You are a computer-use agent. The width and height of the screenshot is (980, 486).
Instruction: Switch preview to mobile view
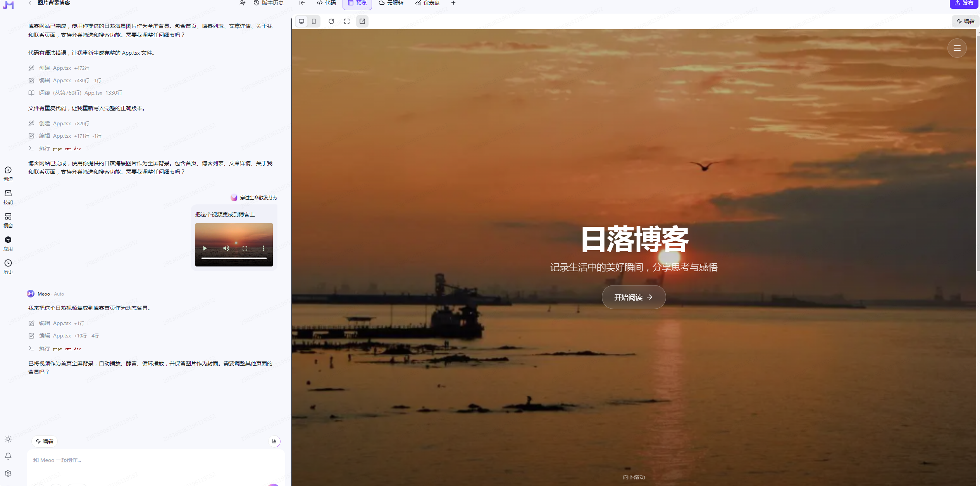[x=314, y=21]
